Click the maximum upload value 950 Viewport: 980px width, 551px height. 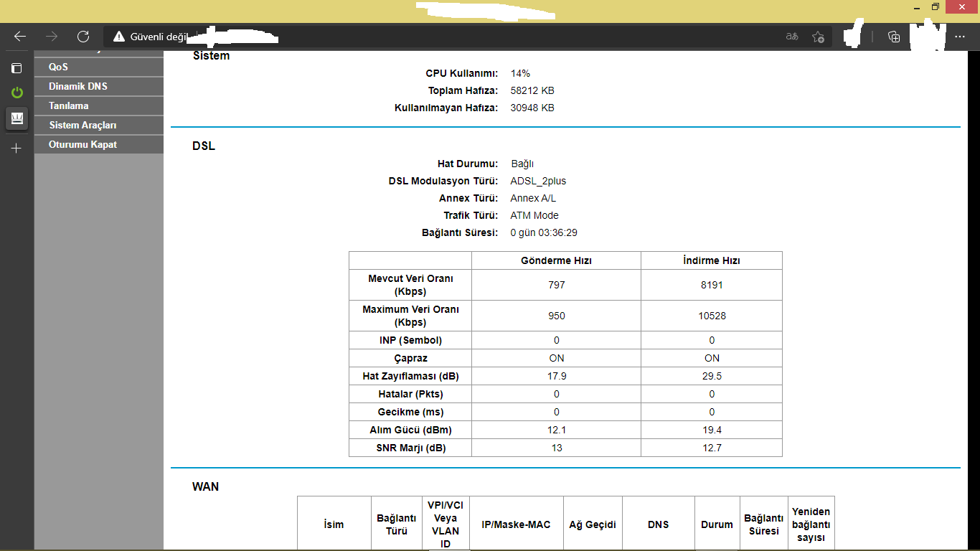tap(557, 316)
